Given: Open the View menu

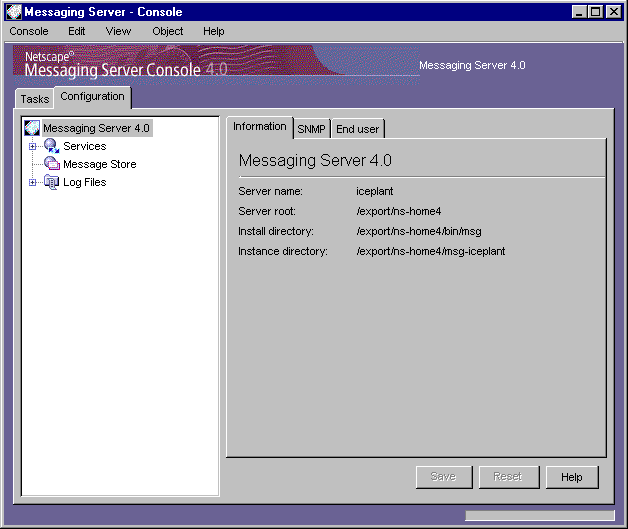Looking at the screenshot, I should (x=118, y=31).
